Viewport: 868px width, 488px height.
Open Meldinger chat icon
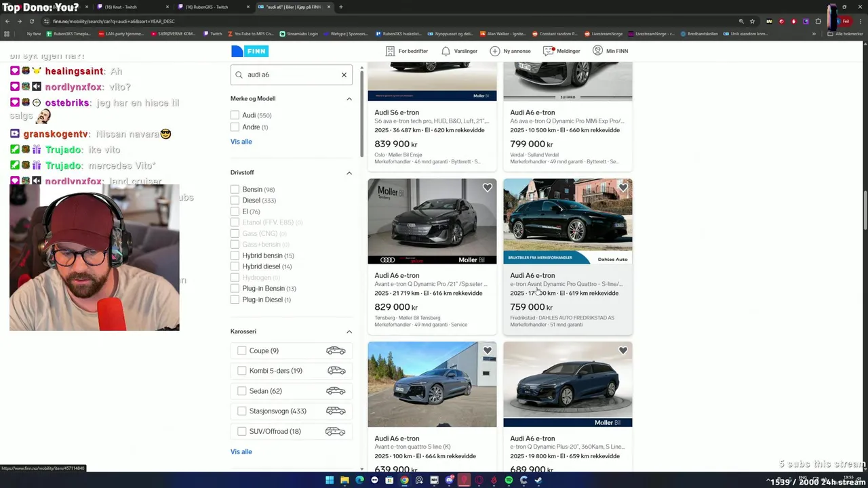[549, 51]
